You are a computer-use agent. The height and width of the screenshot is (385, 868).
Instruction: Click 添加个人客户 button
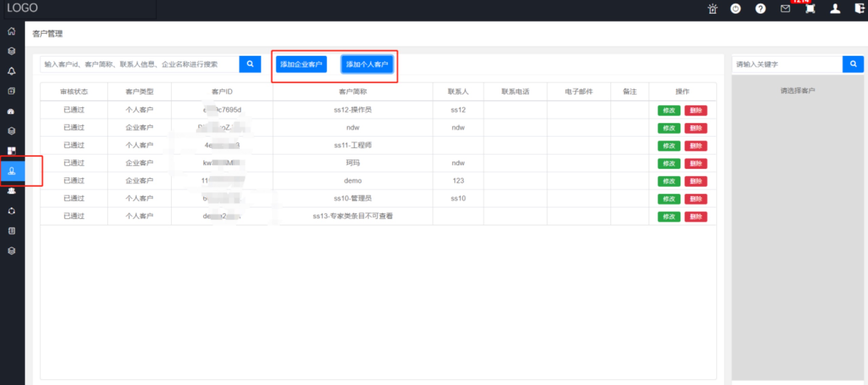point(367,64)
